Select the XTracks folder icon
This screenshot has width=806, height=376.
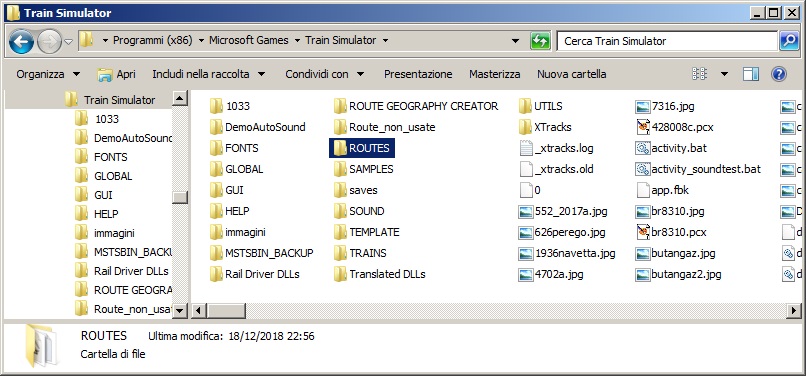pyautogui.click(x=525, y=127)
